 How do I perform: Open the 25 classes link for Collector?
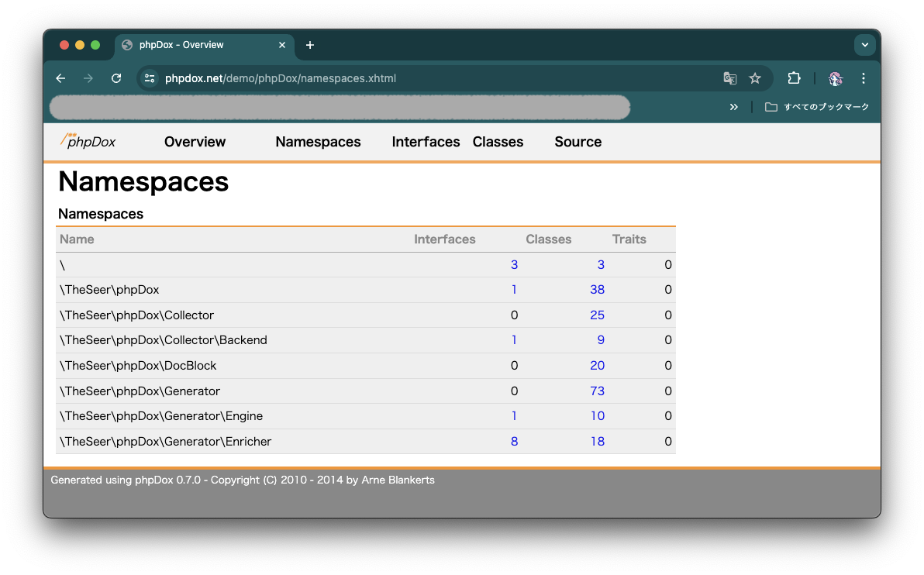click(x=598, y=315)
